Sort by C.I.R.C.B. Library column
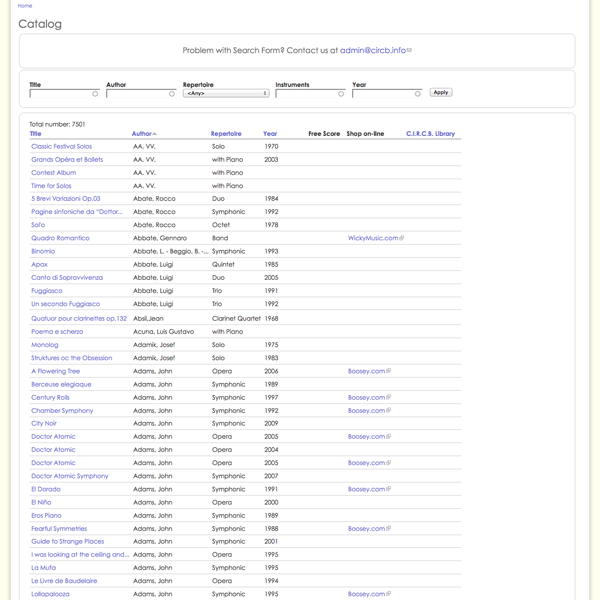The width and height of the screenshot is (600, 600). click(x=430, y=133)
